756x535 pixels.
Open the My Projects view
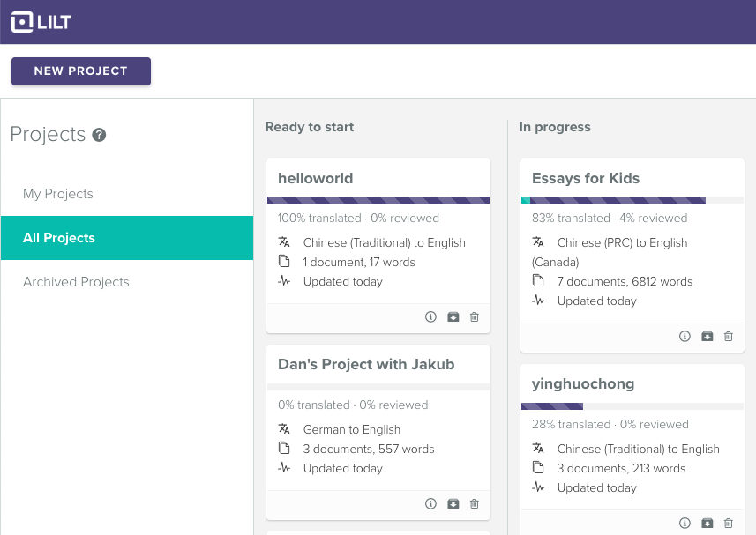(58, 194)
